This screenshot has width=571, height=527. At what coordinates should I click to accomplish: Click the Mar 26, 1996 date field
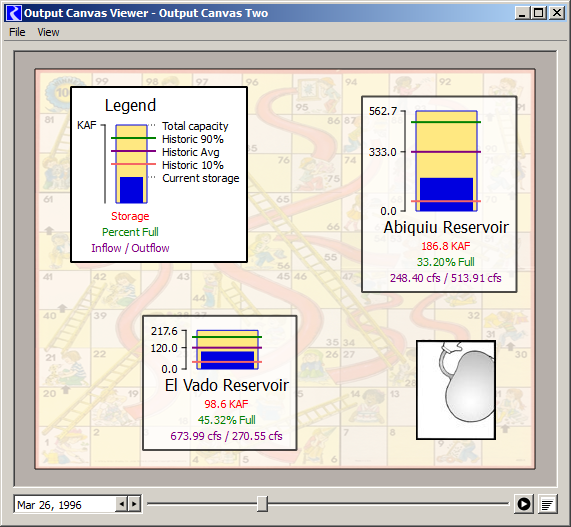click(x=65, y=504)
